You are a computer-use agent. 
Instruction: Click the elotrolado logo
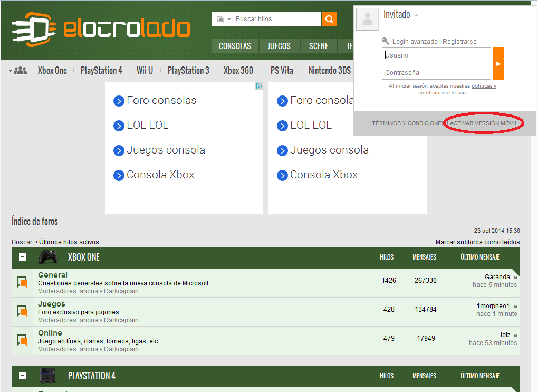pos(100,29)
